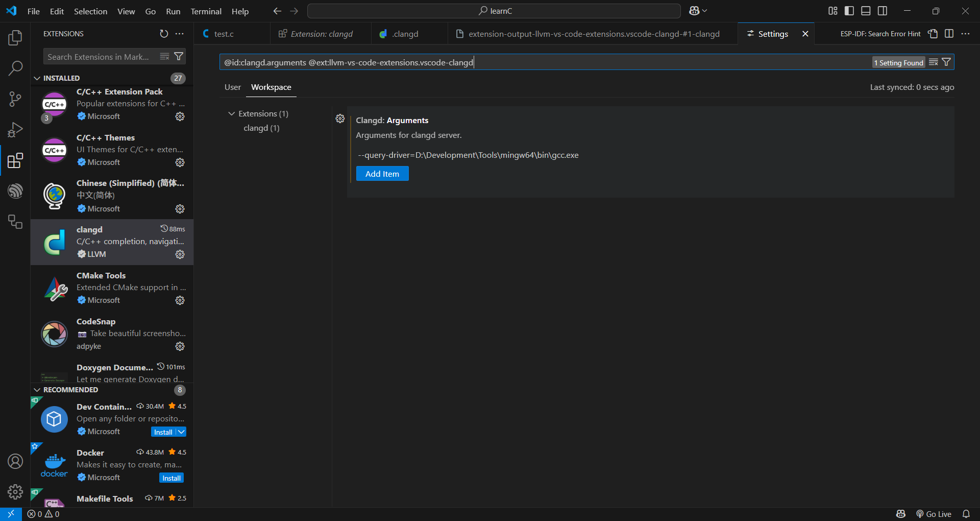980x521 pixels.
Task: Open the manage gear for CodeSnap
Action: coord(180,346)
